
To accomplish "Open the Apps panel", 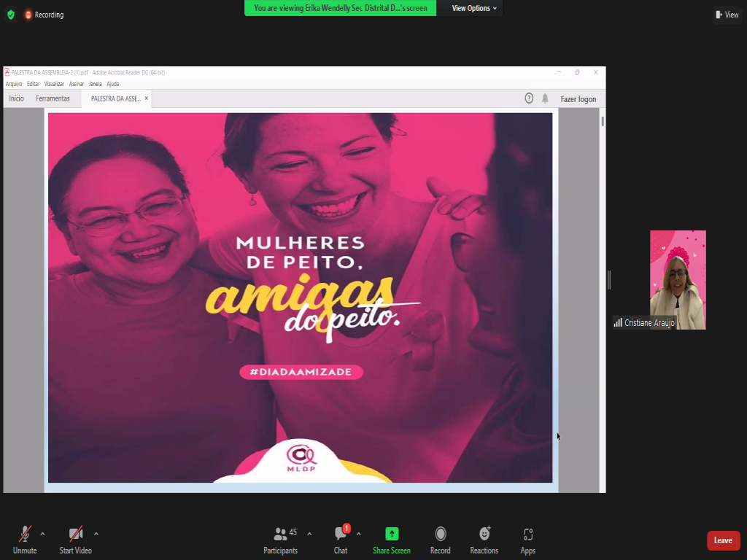I will coord(527,540).
